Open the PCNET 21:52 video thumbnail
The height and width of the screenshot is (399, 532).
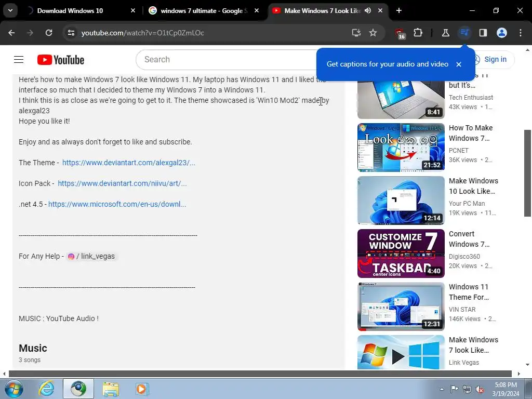click(401, 148)
